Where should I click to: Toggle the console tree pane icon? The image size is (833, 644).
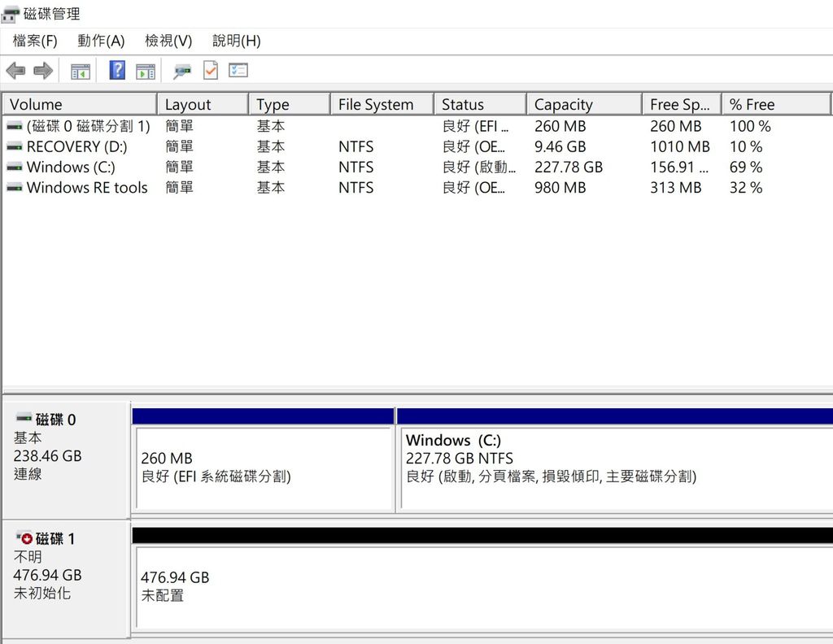click(x=79, y=70)
